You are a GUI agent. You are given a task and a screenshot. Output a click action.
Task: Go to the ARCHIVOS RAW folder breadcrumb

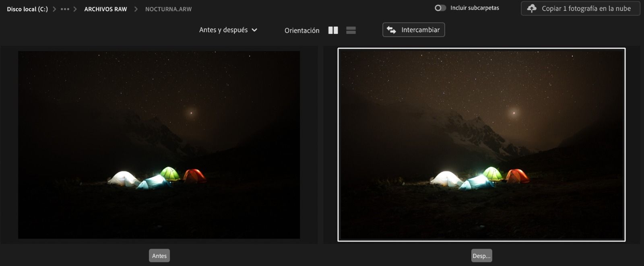[x=105, y=9]
